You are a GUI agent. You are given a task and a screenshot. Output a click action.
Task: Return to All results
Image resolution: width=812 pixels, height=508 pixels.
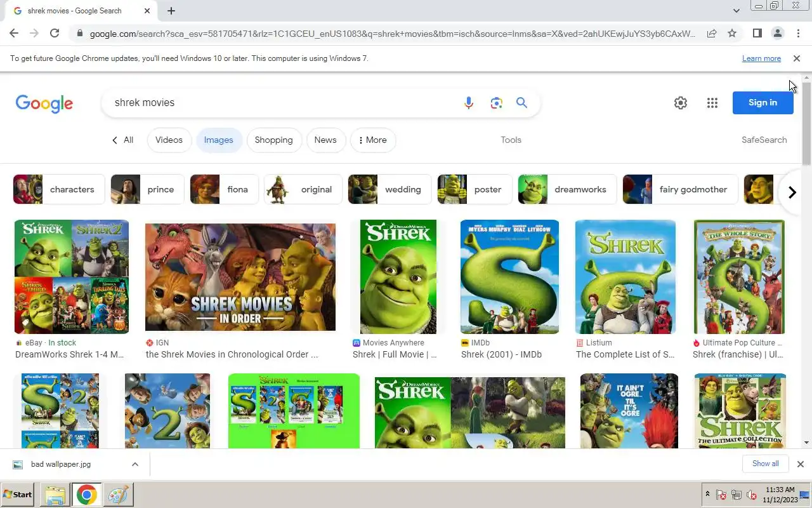[122, 140]
